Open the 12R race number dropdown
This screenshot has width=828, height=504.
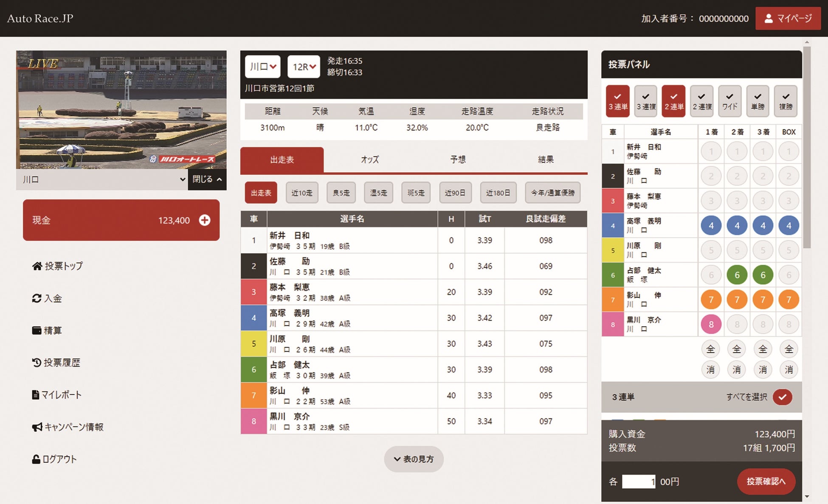tap(304, 67)
